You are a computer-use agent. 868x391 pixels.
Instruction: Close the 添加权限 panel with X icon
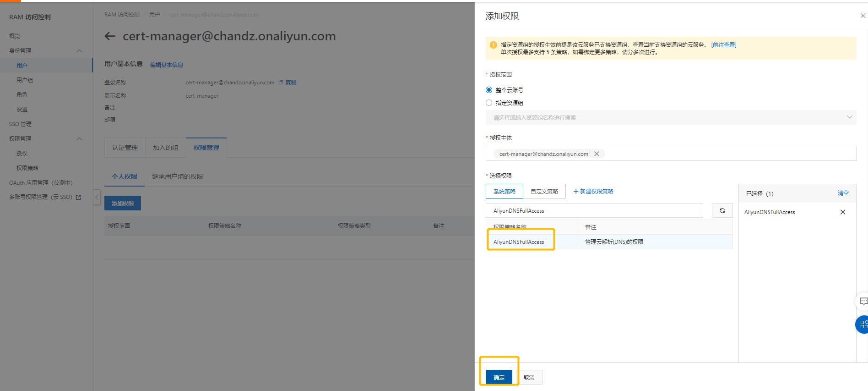click(863, 16)
